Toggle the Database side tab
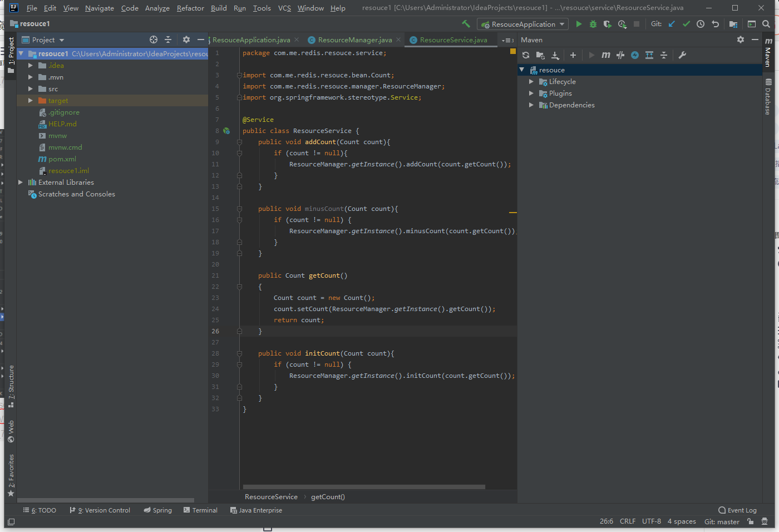Image resolution: width=779 pixels, height=532 pixels. (x=768, y=97)
